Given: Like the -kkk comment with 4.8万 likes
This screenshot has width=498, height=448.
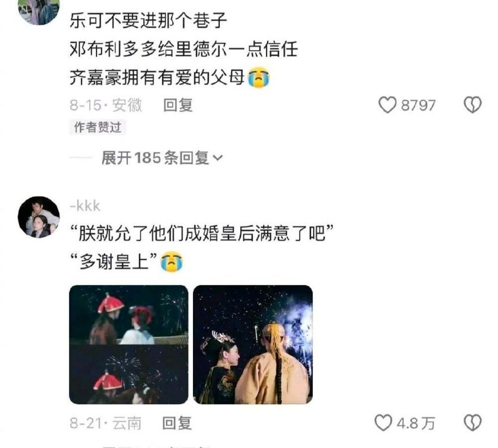Looking at the screenshot, I should [383, 423].
